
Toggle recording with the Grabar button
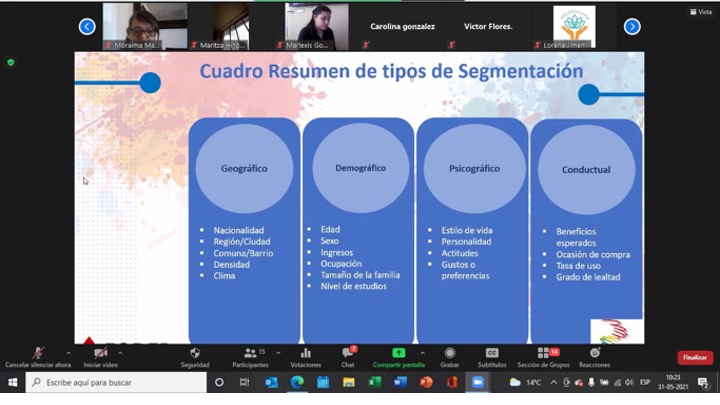451,355
